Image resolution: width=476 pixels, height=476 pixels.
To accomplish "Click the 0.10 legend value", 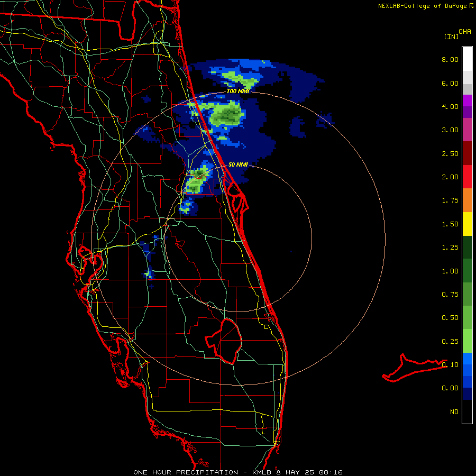I will (x=450, y=364).
